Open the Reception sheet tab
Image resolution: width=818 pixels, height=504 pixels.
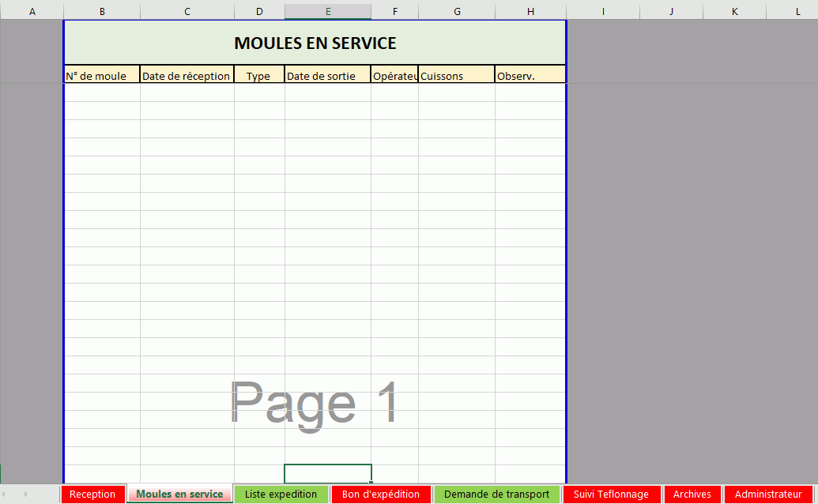pos(92,494)
